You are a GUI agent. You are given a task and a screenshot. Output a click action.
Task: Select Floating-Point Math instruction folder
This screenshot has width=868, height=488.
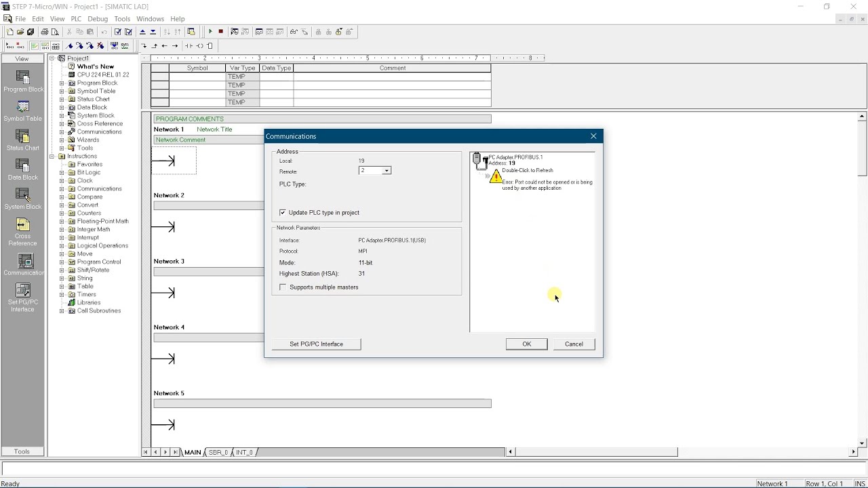[x=103, y=221]
